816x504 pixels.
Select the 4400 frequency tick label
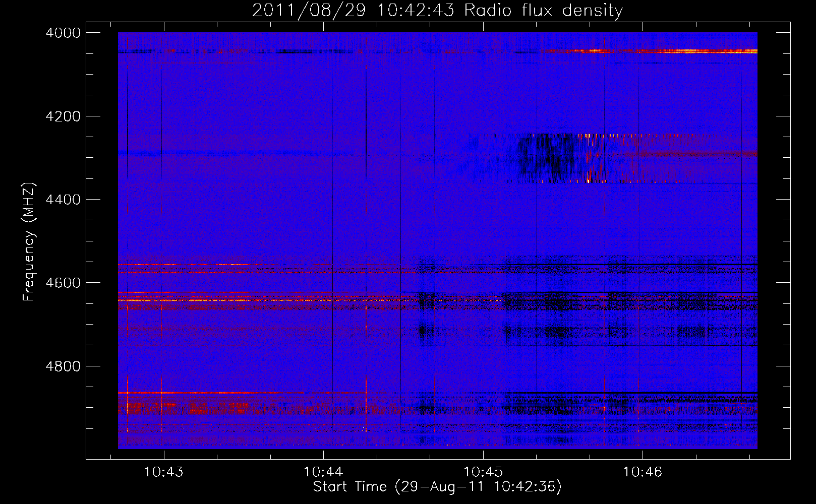pyautogui.click(x=63, y=200)
